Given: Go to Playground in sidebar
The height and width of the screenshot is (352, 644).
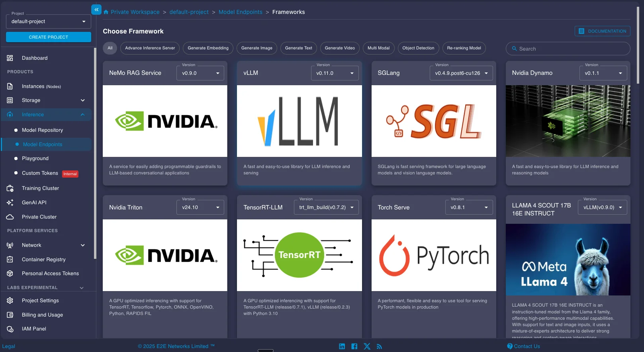Looking at the screenshot, I should (x=35, y=158).
